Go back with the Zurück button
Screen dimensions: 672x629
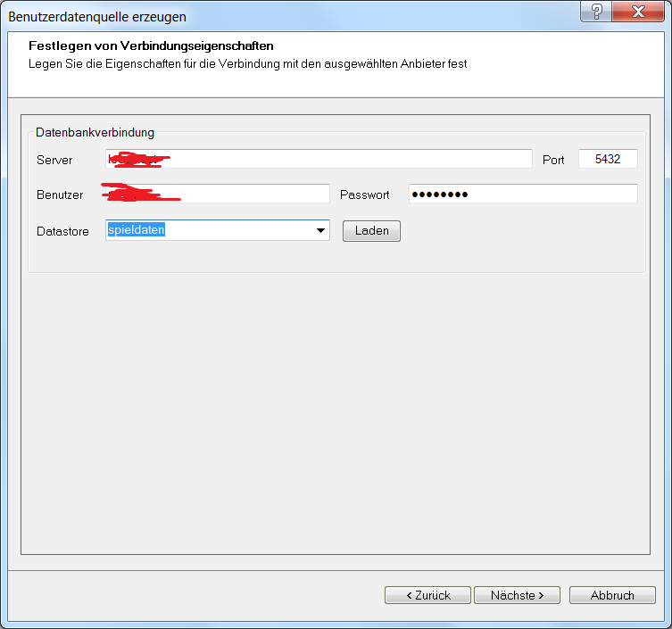tap(427, 595)
